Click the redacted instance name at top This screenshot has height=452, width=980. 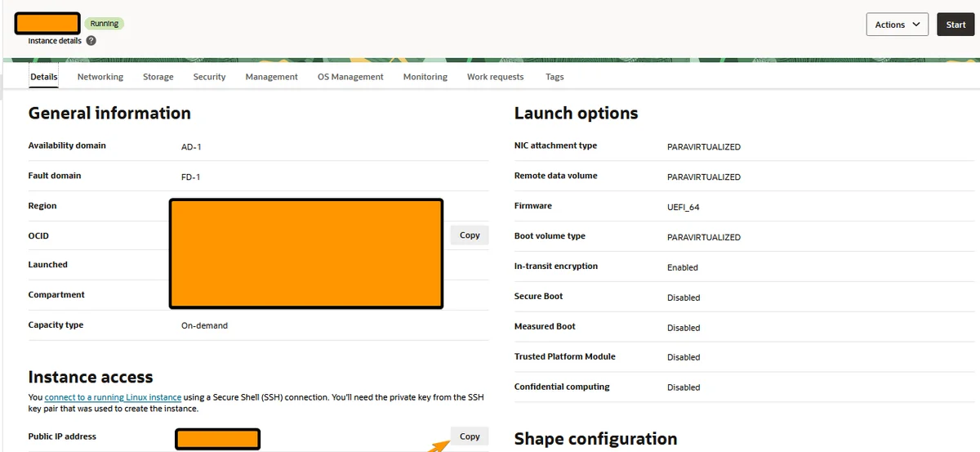(47, 23)
